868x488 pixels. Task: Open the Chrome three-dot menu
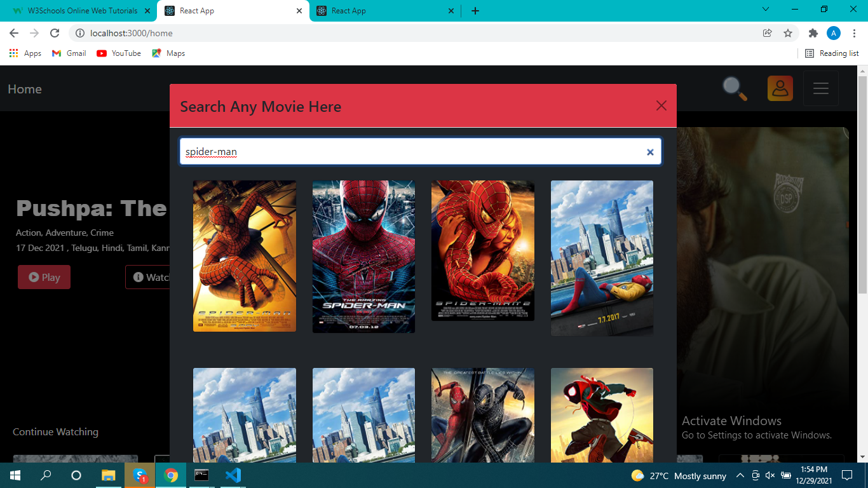click(x=855, y=33)
